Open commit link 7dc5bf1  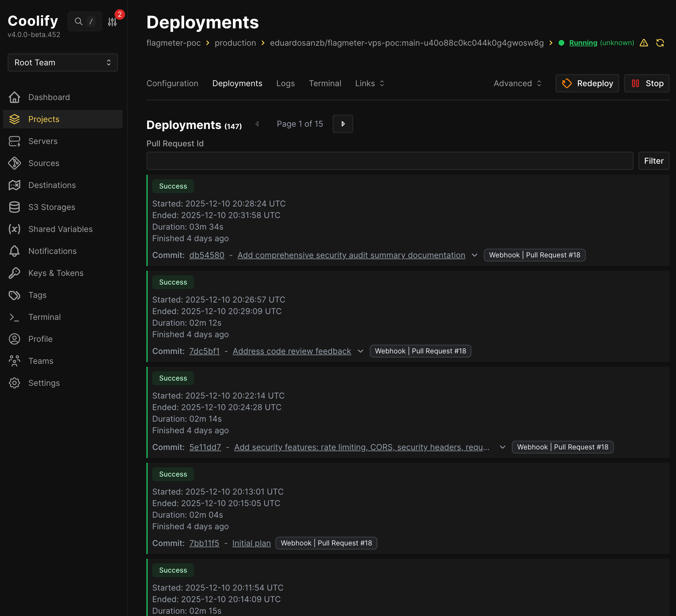pos(204,351)
